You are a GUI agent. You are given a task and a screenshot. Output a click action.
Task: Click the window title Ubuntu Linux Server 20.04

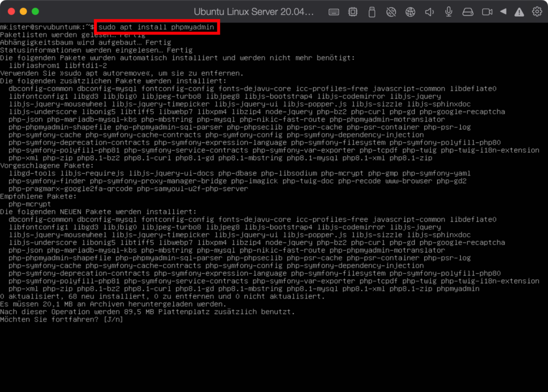click(x=254, y=12)
